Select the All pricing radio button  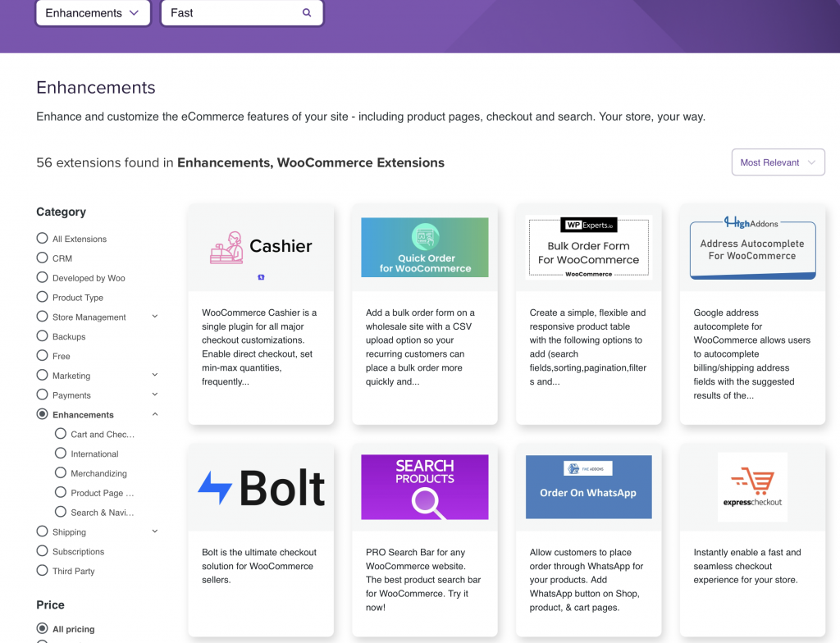tap(43, 628)
